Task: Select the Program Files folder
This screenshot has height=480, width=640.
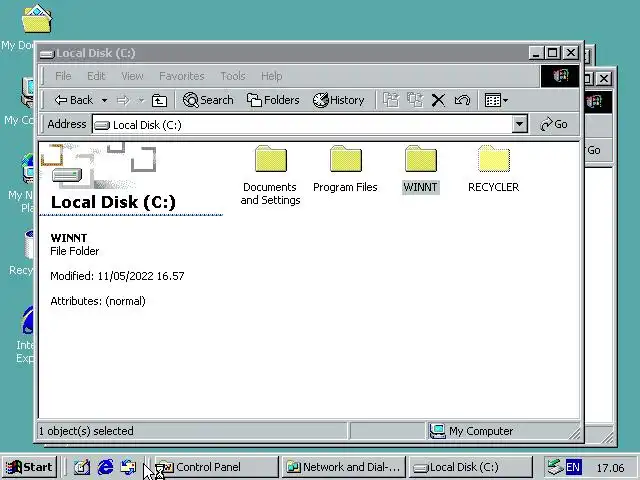Action: pyautogui.click(x=345, y=169)
